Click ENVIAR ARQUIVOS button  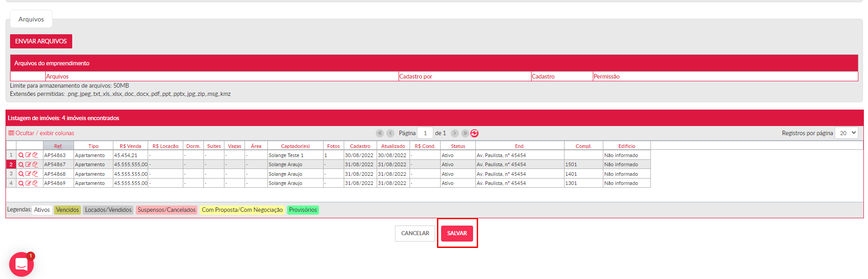pyautogui.click(x=41, y=41)
